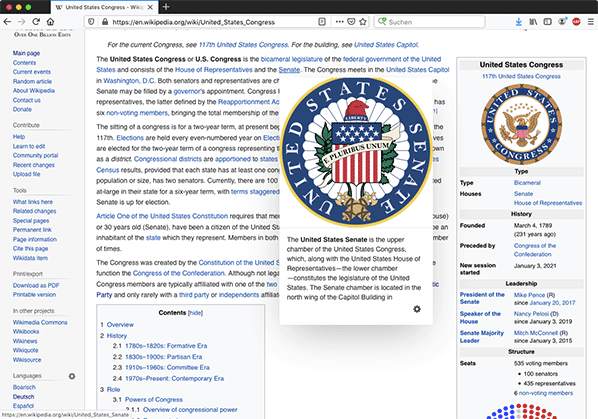Go forward with the browser forward arrow

(x=21, y=22)
